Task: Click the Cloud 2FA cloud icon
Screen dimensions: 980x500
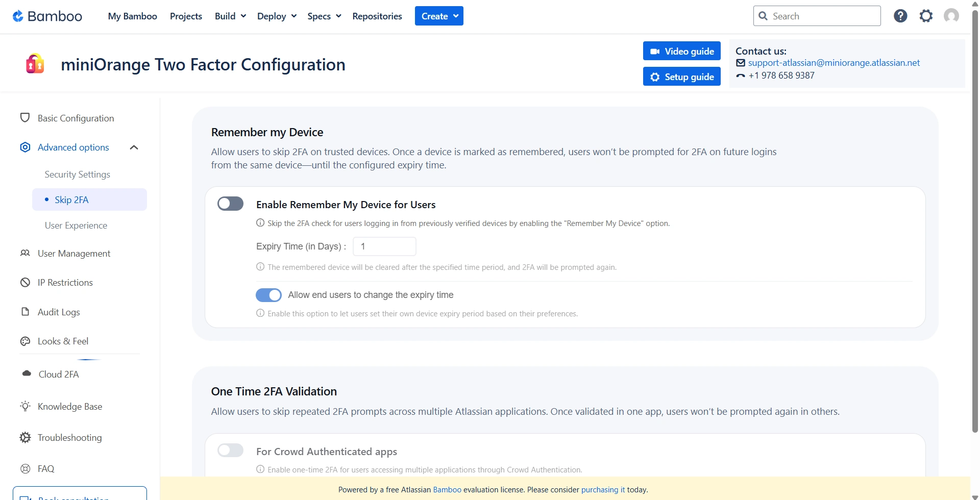Action: 27,374
